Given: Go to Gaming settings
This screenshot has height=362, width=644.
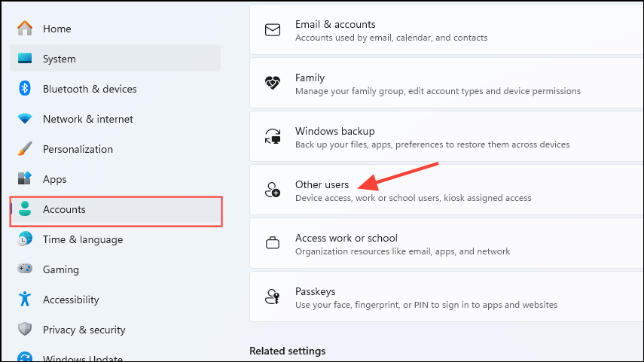Looking at the screenshot, I should 115,269.
